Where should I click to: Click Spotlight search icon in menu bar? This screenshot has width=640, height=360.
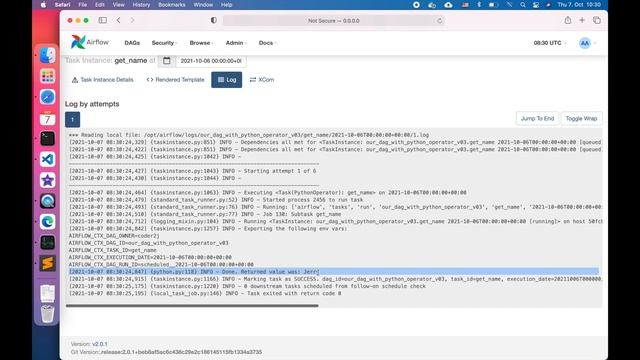(x=523, y=5)
